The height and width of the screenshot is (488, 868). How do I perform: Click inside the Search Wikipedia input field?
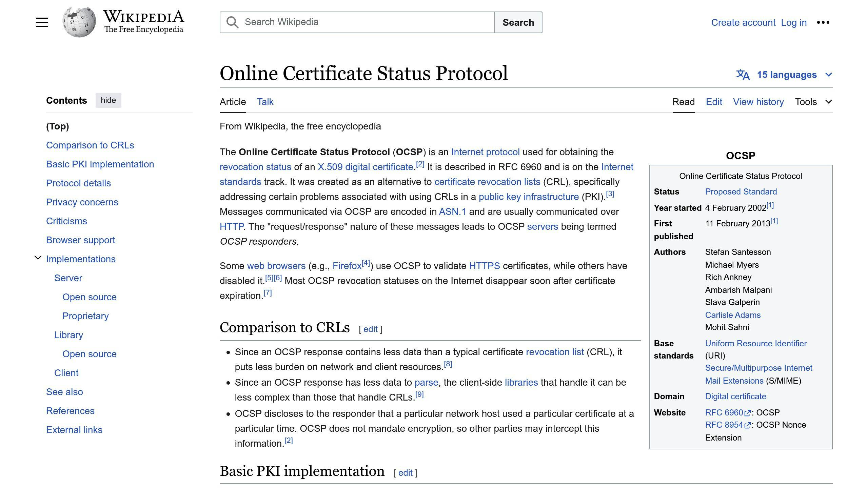coord(339,22)
